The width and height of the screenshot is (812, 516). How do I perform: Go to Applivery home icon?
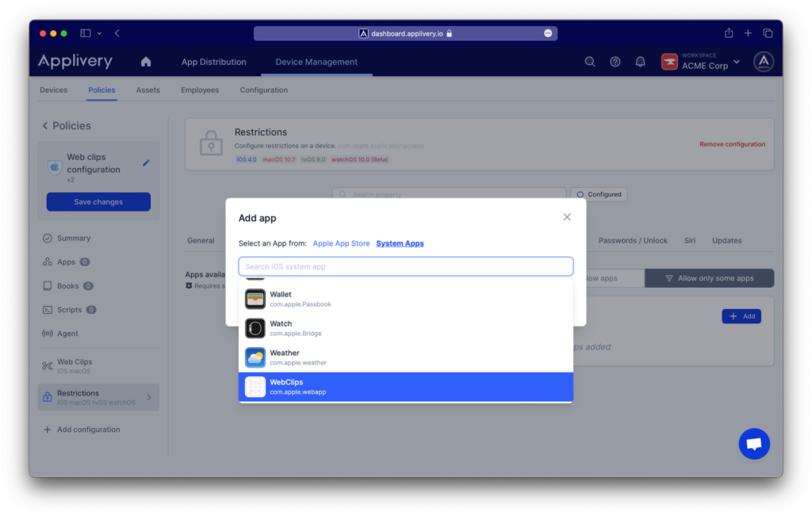146,62
